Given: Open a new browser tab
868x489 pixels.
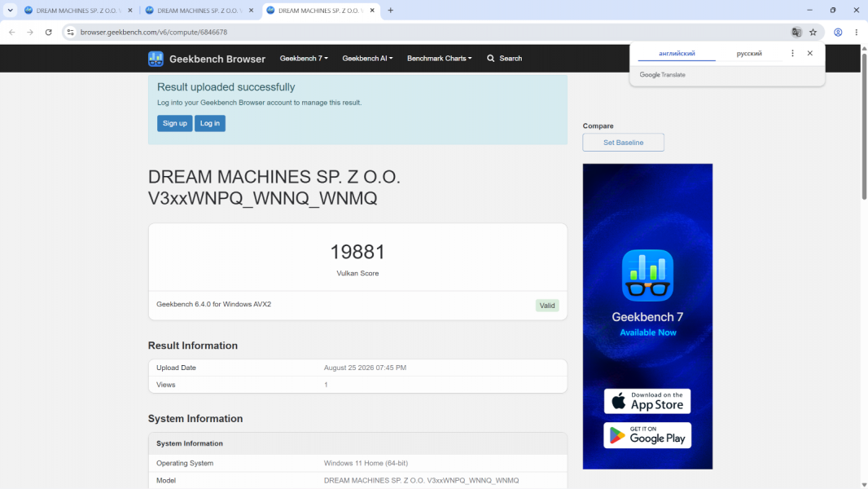Looking at the screenshot, I should tap(390, 11).
